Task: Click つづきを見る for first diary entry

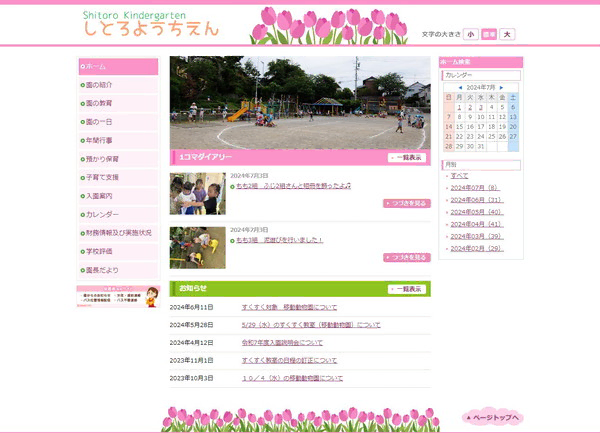Action: tap(406, 203)
